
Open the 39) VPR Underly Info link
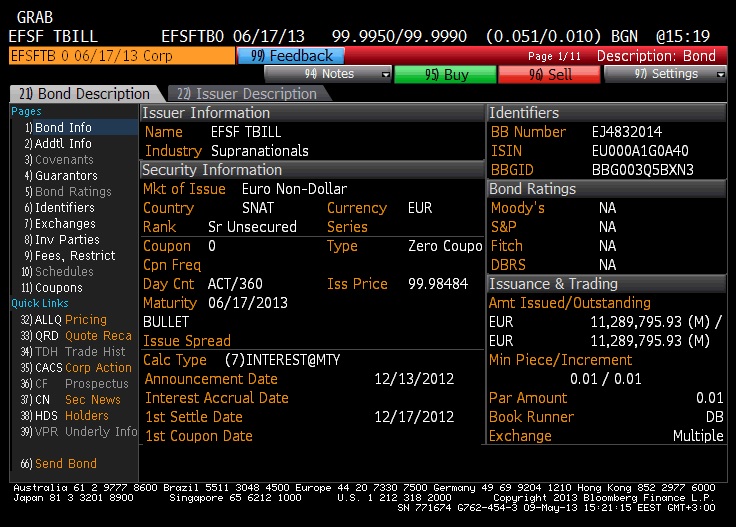[79, 431]
